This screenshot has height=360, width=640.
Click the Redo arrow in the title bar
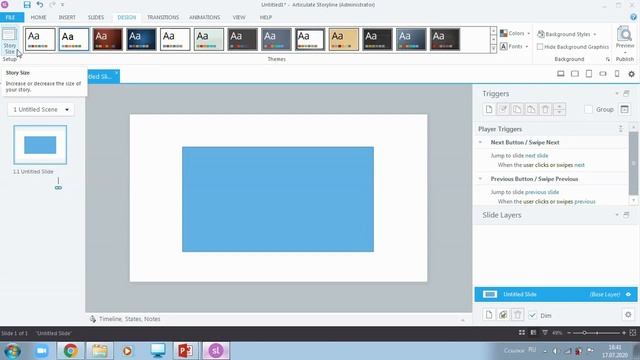click(x=52, y=5)
